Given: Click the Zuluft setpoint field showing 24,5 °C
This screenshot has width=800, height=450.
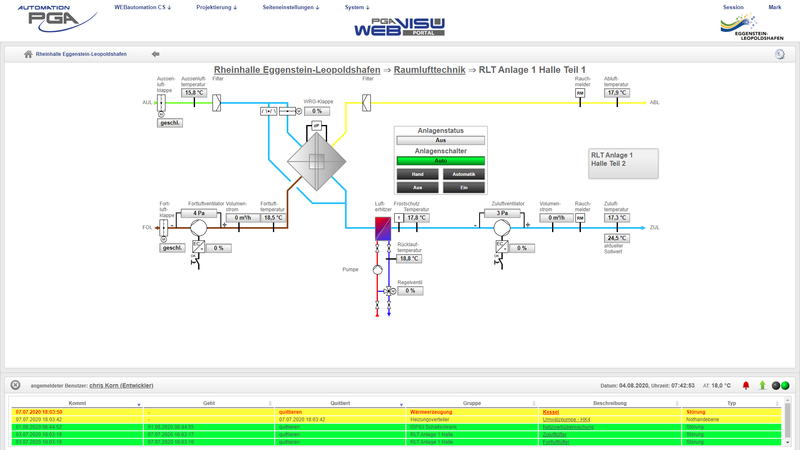Looking at the screenshot, I should [617, 238].
